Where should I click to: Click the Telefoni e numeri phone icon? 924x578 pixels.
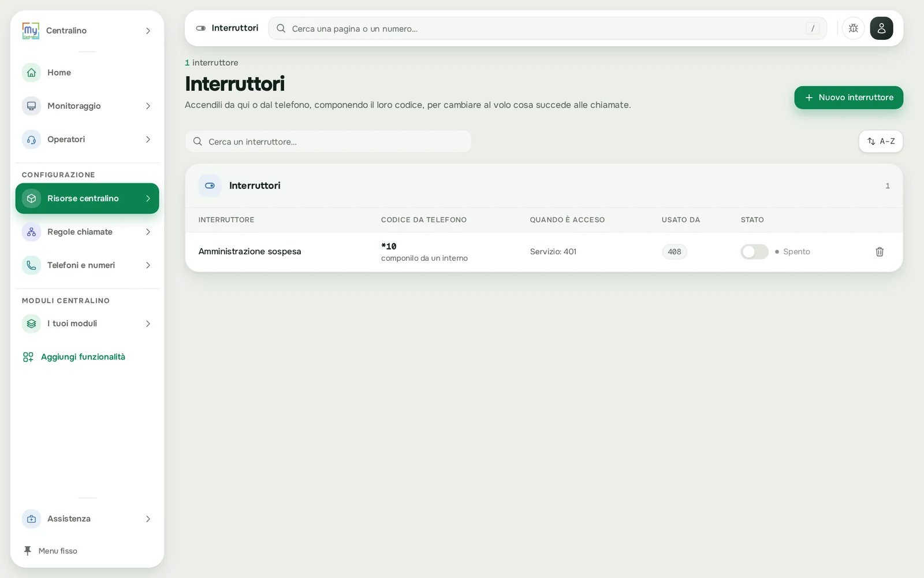coord(31,265)
